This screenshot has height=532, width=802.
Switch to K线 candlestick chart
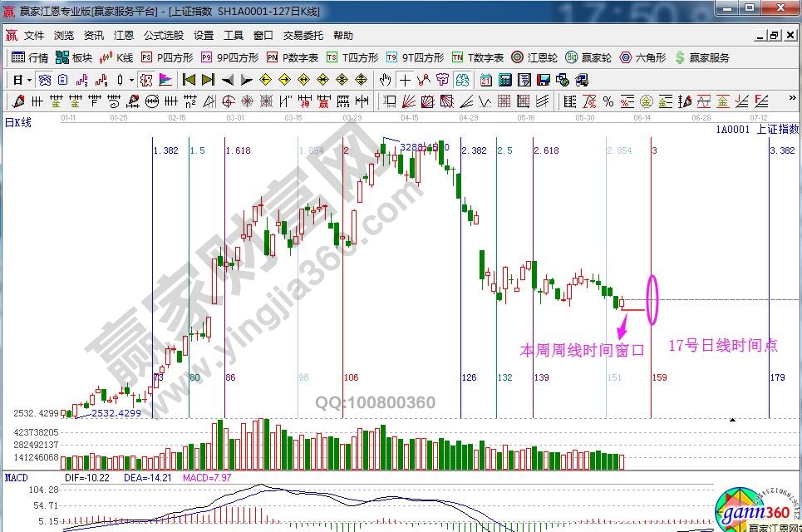tap(116, 57)
